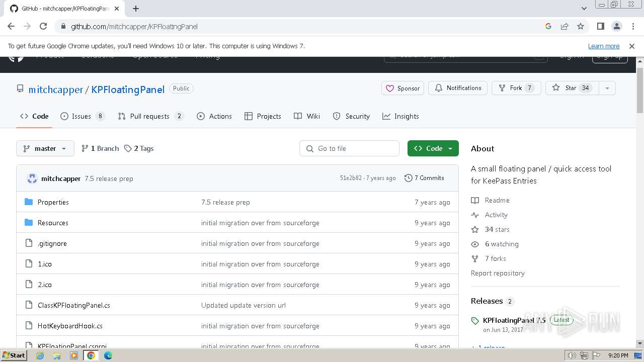The height and width of the screenshot is (362, 644).
Task: Open the Chrome profile avatar
Action: coord(616,26)
